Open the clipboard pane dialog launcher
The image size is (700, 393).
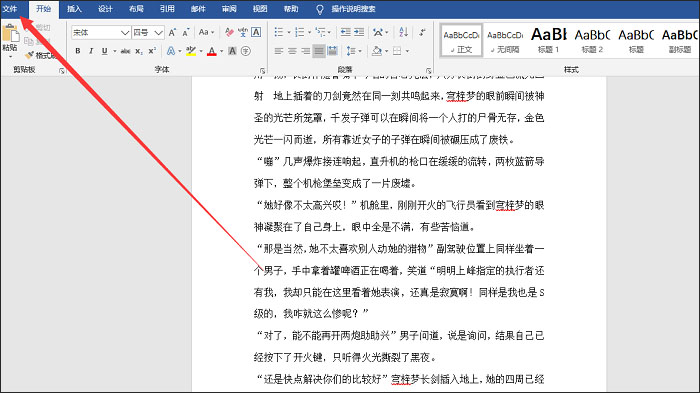[62, 71]
